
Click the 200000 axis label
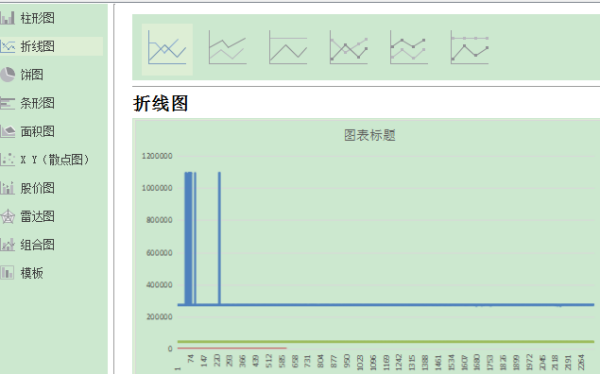coord(159,317)
